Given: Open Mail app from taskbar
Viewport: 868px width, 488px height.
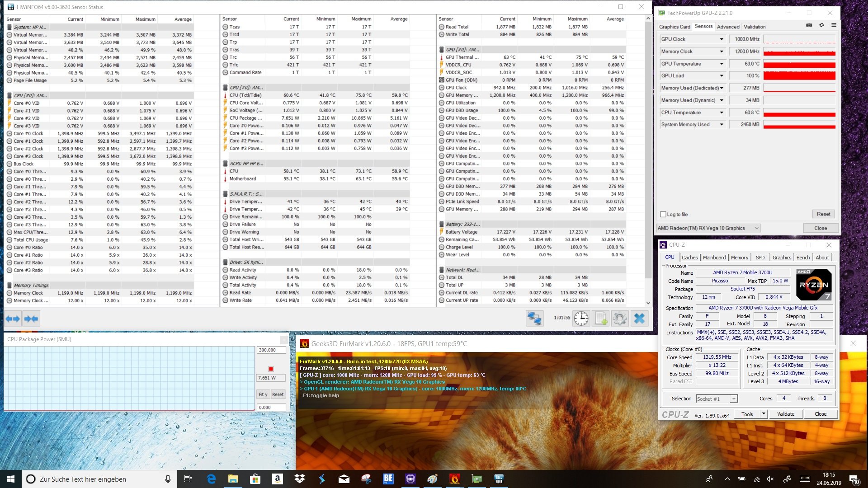Looking at the screenshot, I should 344,479.
